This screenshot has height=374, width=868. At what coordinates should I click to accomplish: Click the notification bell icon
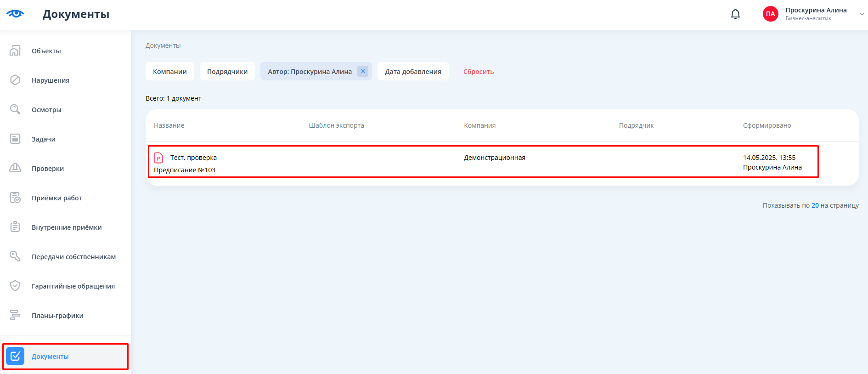click(x=735, y=14)
